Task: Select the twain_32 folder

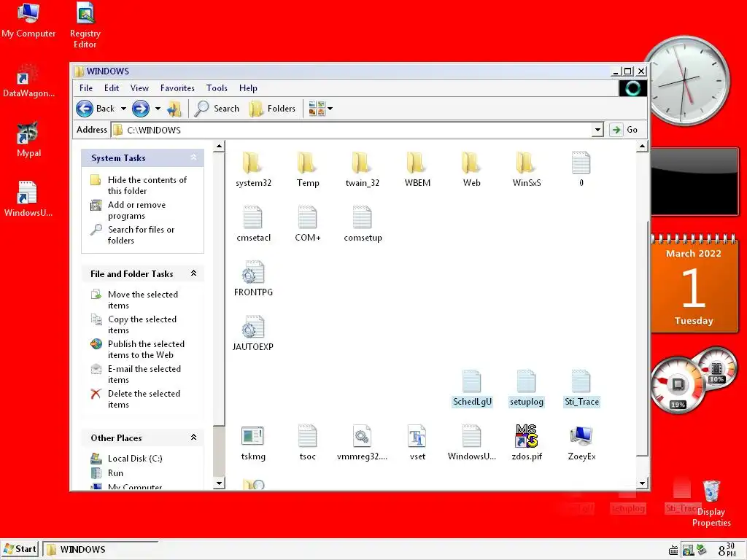Action: tap(362, 169)
